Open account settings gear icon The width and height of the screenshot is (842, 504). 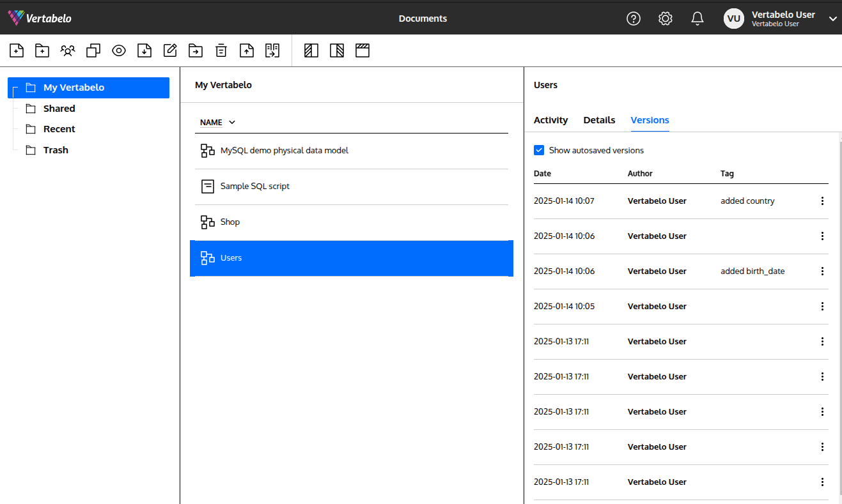666,19
